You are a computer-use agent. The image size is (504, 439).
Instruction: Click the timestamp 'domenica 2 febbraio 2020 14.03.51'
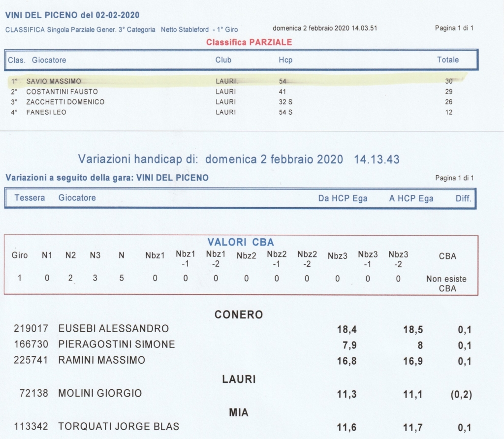pos(325,28)
